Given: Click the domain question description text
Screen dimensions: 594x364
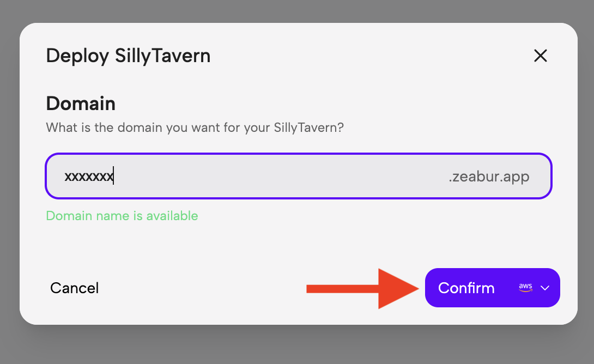Looking at the screenshot, I should click(x=195, y=128).
